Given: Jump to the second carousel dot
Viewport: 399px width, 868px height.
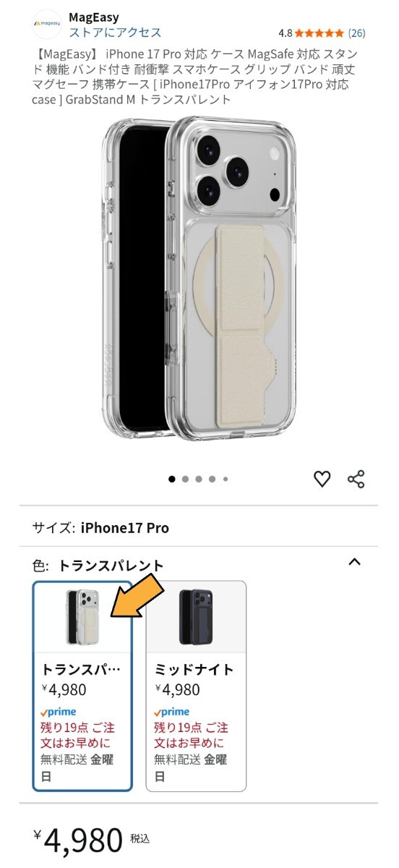Looking at the screenshot, I should (186, 479).
